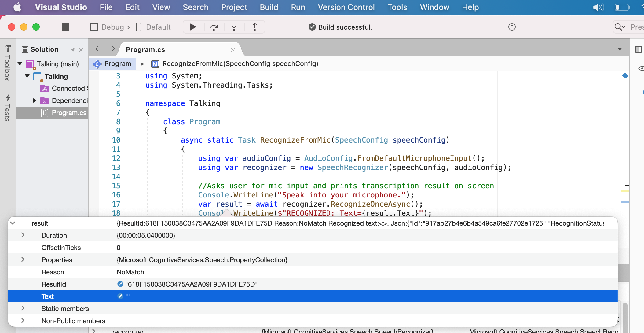This screenshot has height=333, width=644.
Task: Toggle the blue breakpoint diamond in the scroll margin
Action: pos(625,76)
